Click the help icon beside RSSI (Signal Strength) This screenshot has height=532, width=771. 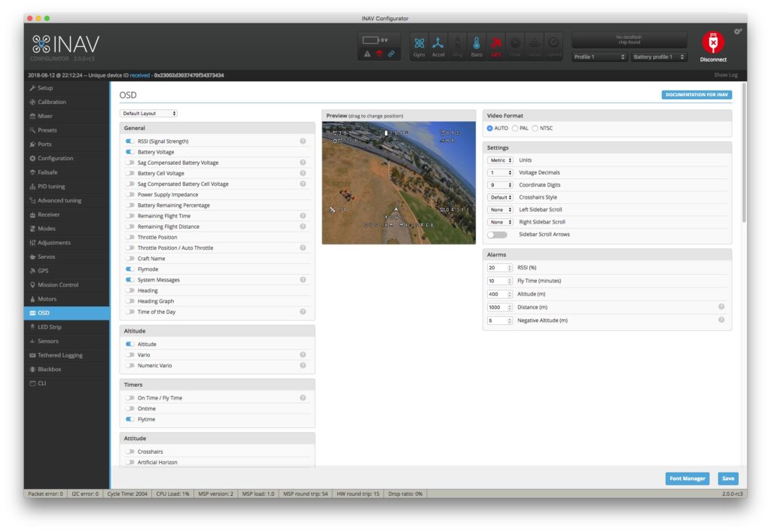(303, 141)
